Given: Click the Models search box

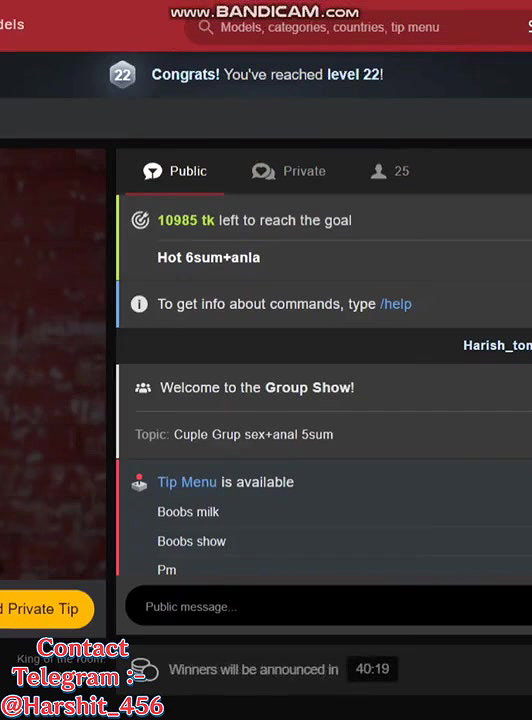Looking at the screenshot, I should [358, 28].
